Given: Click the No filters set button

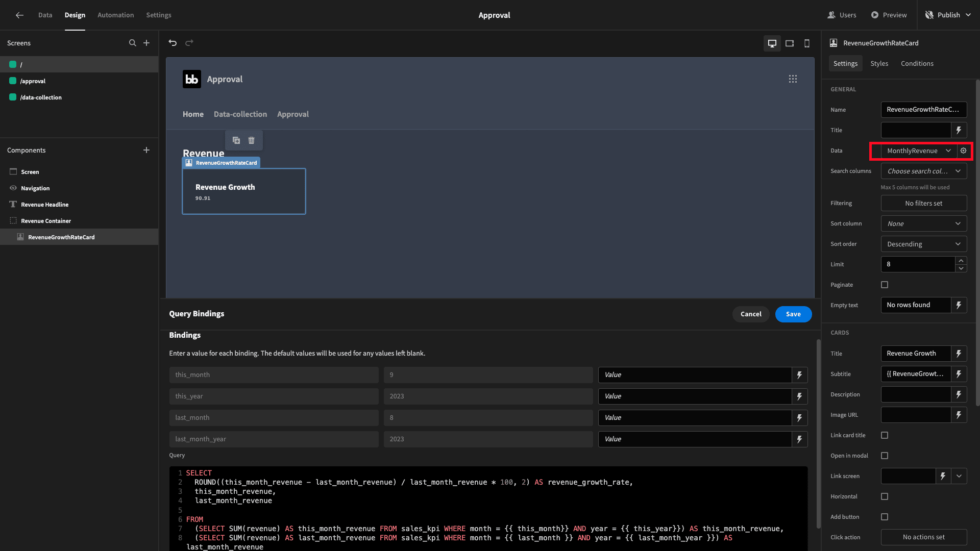Looking at the screenshot, I should pos(924,203).
